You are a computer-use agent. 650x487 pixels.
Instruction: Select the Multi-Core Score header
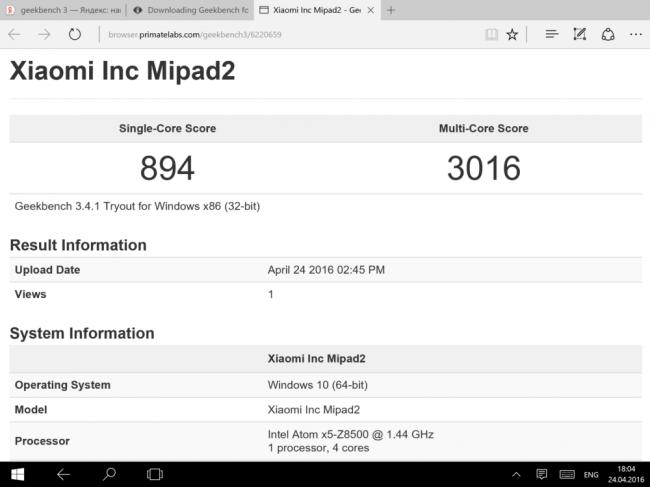click(x=483, y=128)
